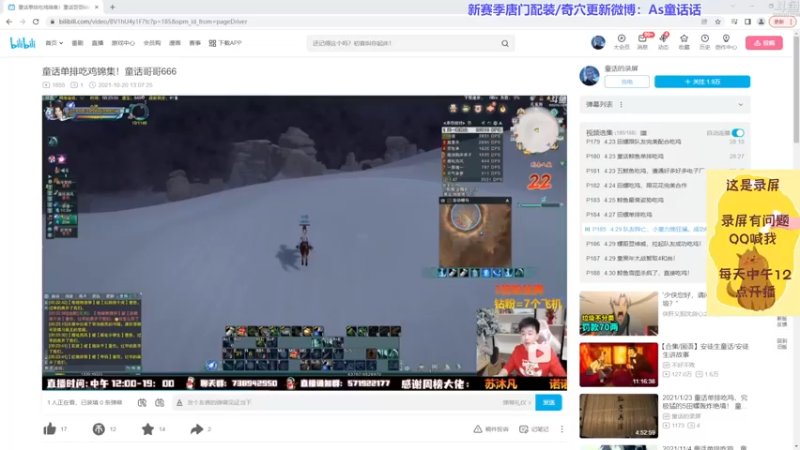Click the 稿件投诉 report link
The height and width of the screenshot is (450, 800).
coord(491,429)
